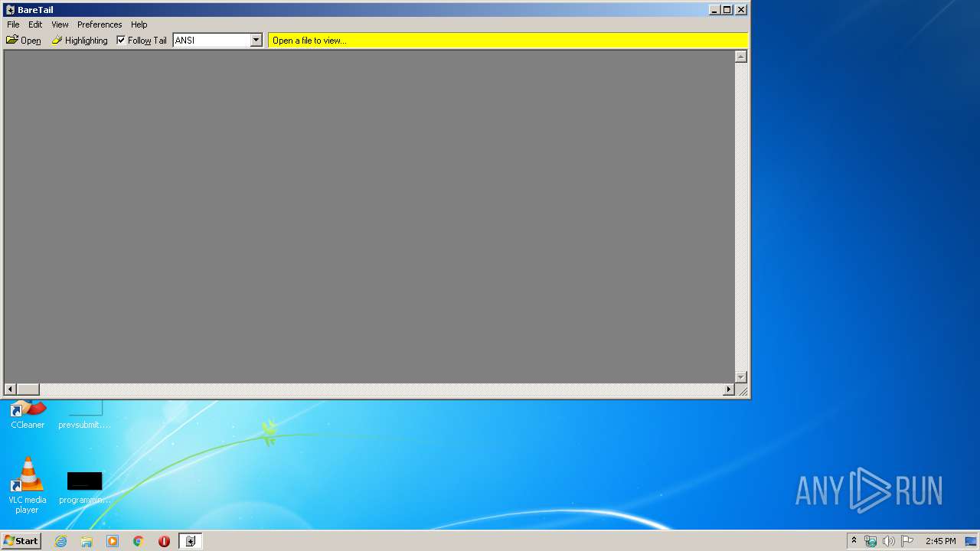Expand the ANSI encoding dropdown
The height and width of the screenshot is (551, 980).
(256, 40)
